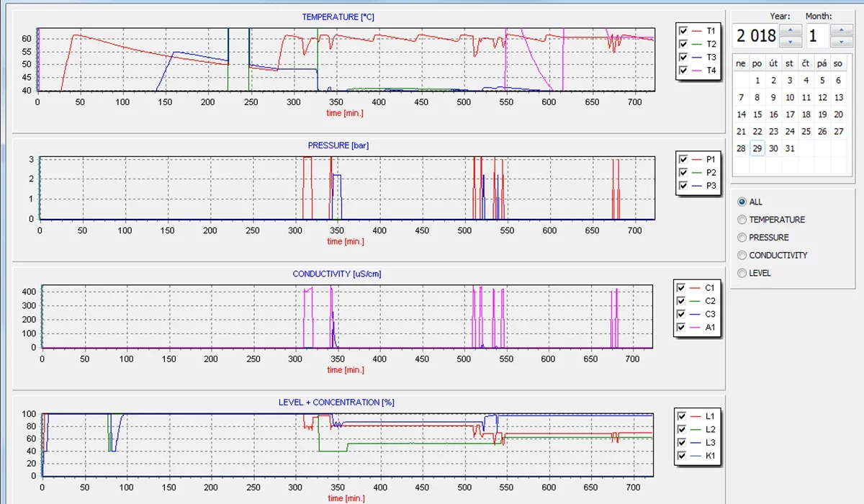Viewport: 864px width, 504px height.
Task: Switch to the LEVEL view
Action: pyautogui.click(x=742, y=273)
